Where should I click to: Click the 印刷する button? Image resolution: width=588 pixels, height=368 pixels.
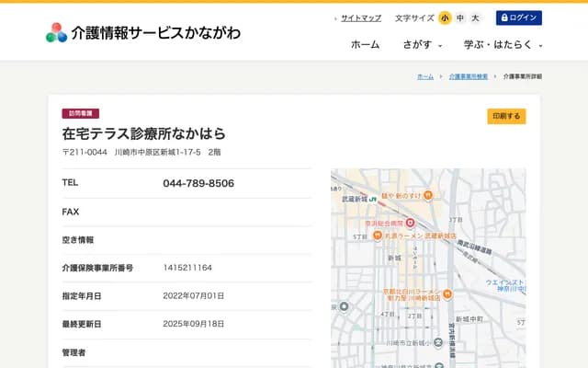coord(506,116)
